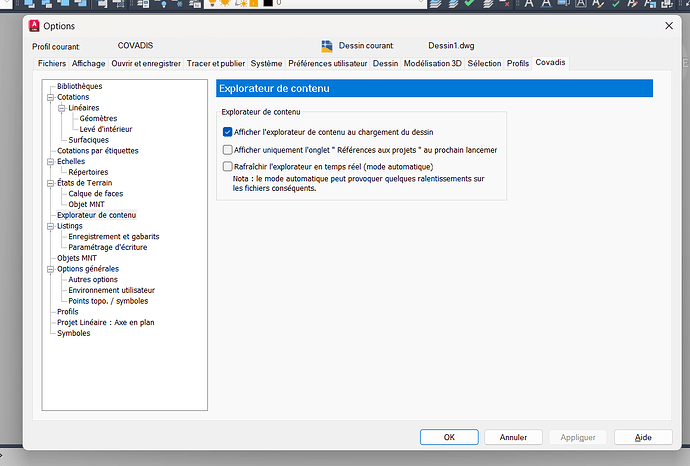Collapse the Listings tree node
The height and width of the screenshot is (466, 690).
click(x=48, y=226)
